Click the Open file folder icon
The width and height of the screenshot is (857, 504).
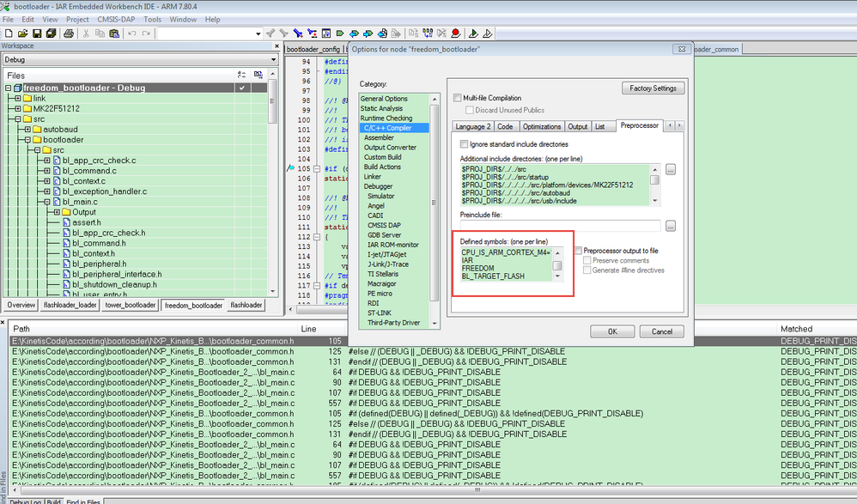23,33
